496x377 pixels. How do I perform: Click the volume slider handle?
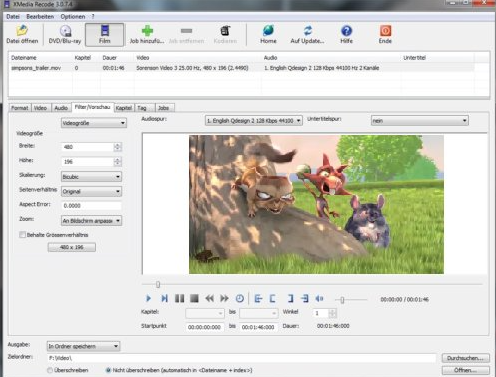point(342,300)
